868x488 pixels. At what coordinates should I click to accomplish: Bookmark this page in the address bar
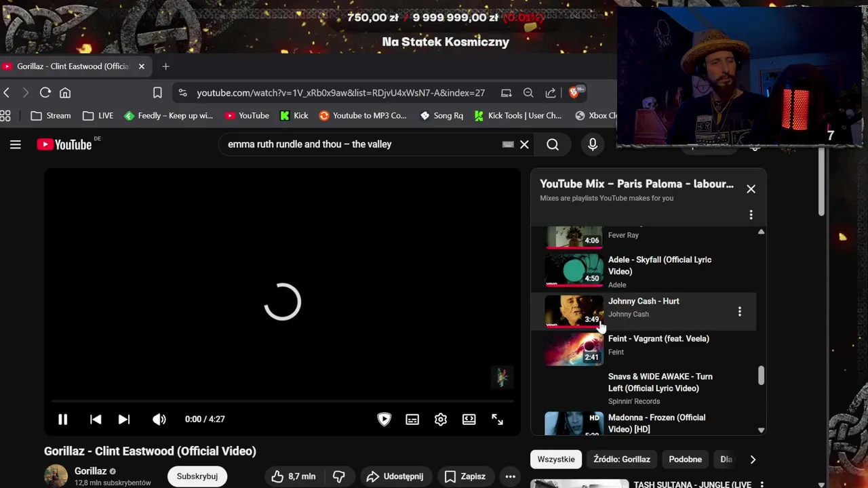(157, 93)
